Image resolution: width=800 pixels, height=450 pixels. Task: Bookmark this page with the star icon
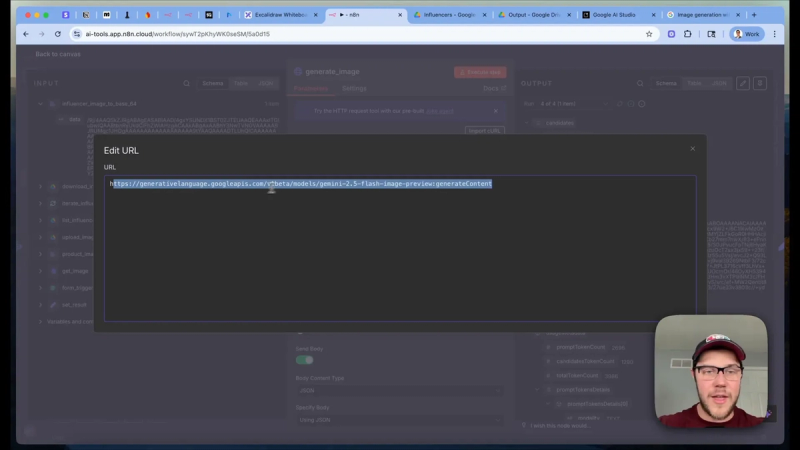649,34
